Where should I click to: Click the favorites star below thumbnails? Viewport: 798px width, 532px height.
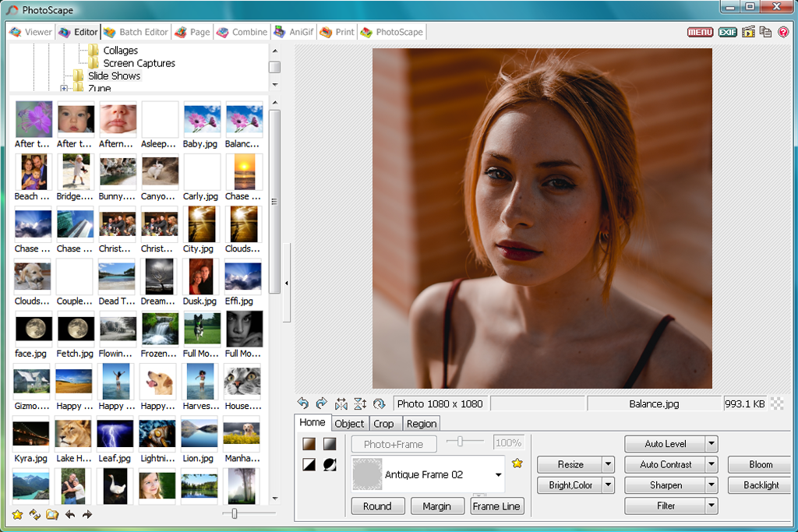tap(17, 515)
